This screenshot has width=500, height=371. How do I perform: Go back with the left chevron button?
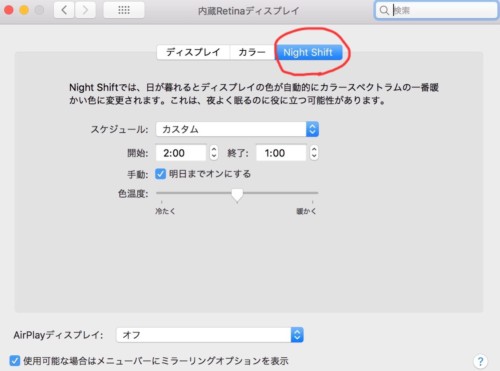click(64, 10)
